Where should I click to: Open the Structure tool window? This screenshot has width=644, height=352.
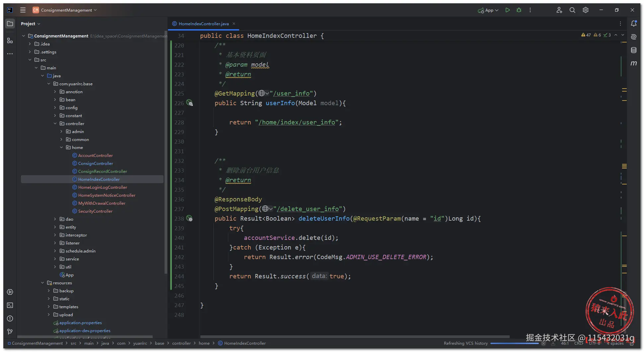(10, 40)
